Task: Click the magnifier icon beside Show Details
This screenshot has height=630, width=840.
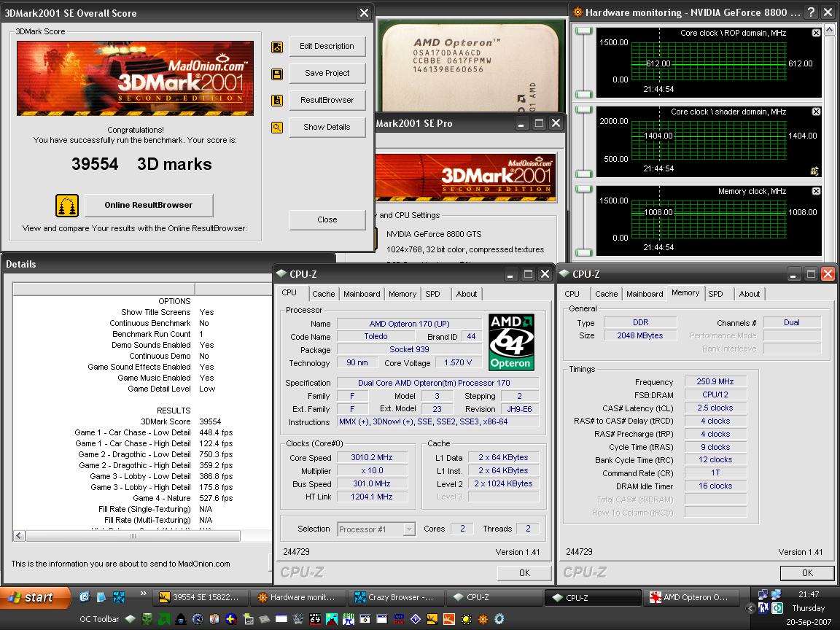Action: (x=277, y=128)
